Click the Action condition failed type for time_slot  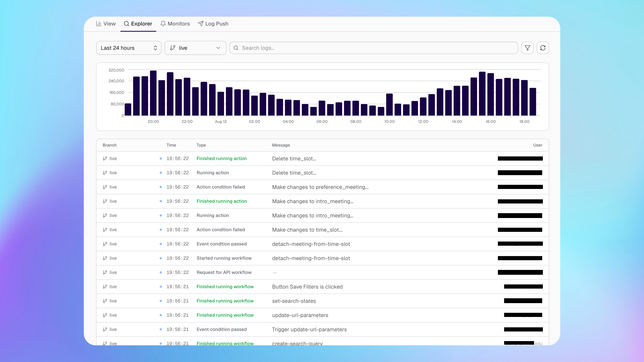point(220,230)
